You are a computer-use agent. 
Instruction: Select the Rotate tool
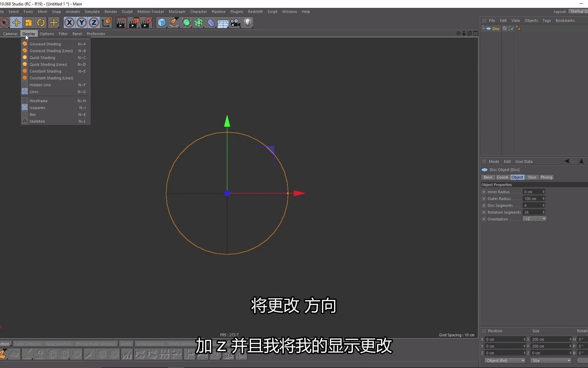pos(41,22)
